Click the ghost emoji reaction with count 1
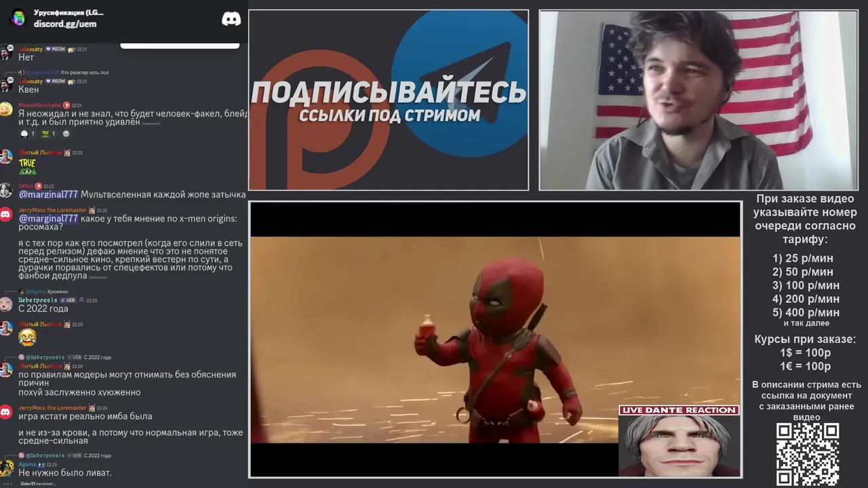Screen dimensions: 868x488 click(28, 134)
